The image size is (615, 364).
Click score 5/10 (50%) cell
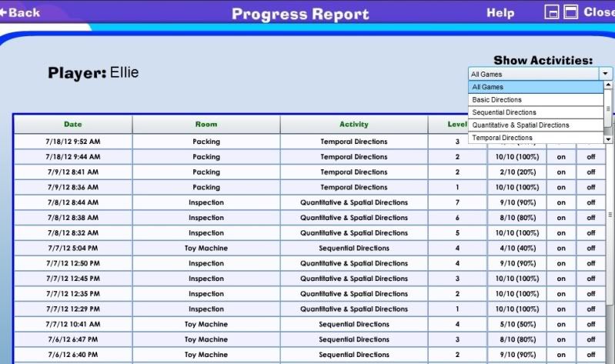coord(517,325)
